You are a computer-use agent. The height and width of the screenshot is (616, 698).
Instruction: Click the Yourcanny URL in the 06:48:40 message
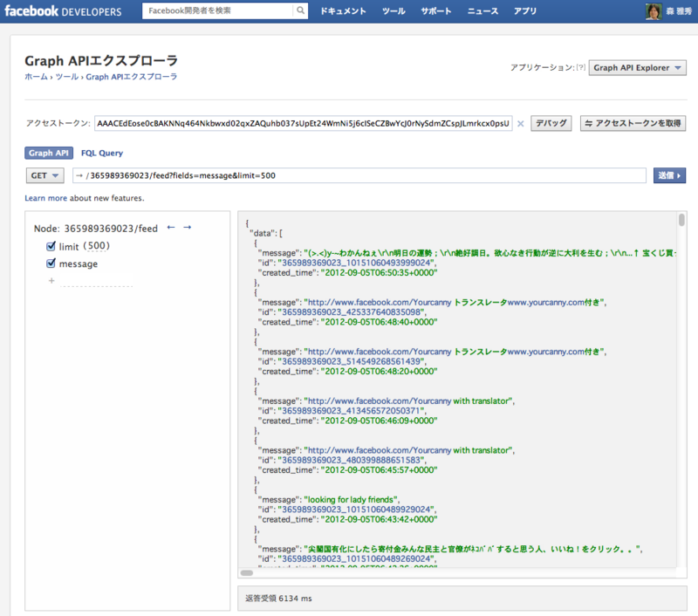(380, 303)
